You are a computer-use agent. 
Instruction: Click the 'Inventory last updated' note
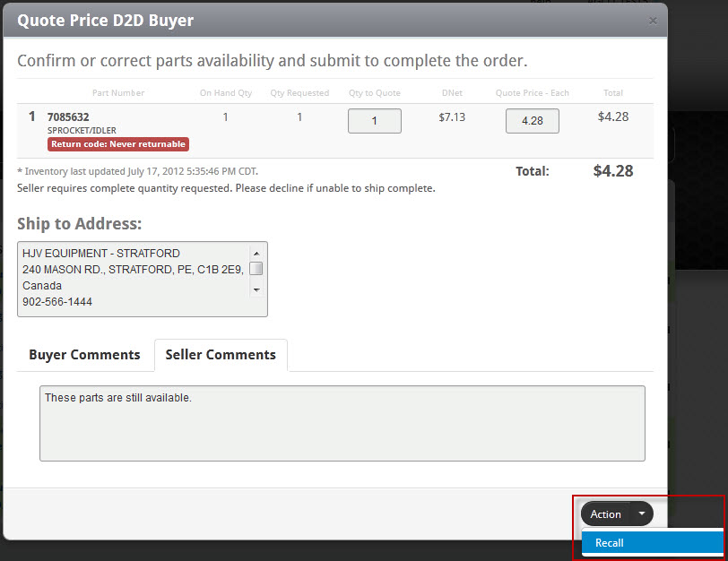click(137, 171)
